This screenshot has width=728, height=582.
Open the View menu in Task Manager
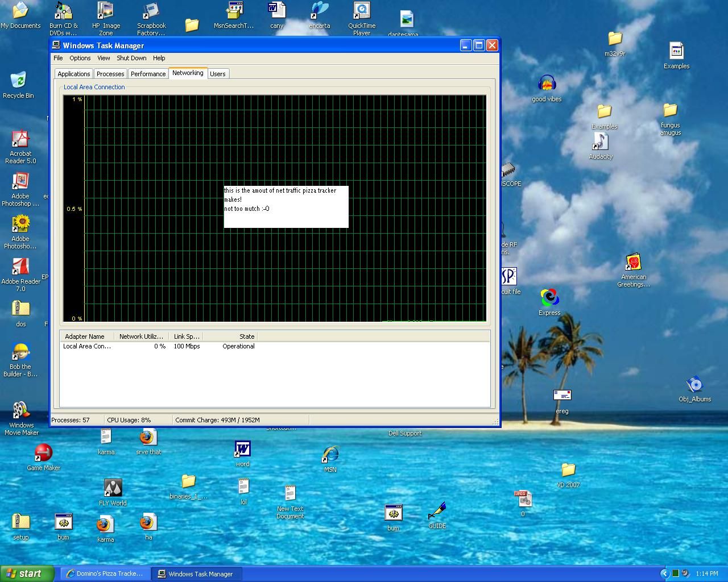pos(104,58)
